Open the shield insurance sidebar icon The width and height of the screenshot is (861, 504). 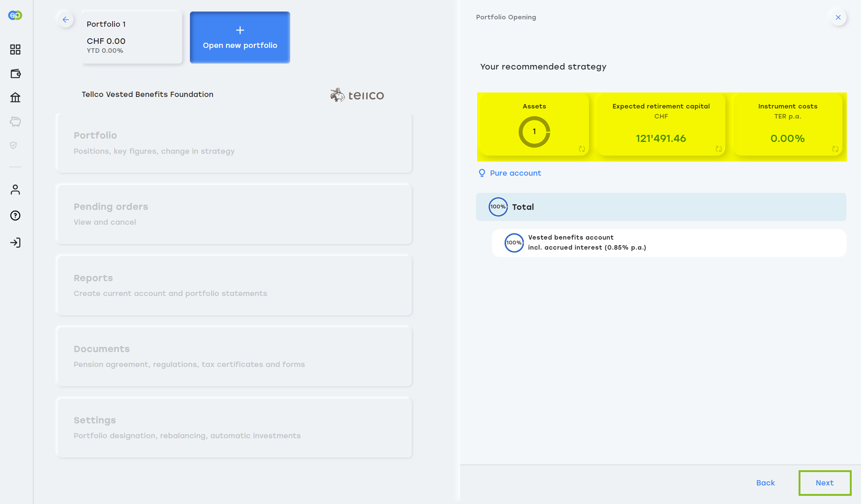pos(13,145)
